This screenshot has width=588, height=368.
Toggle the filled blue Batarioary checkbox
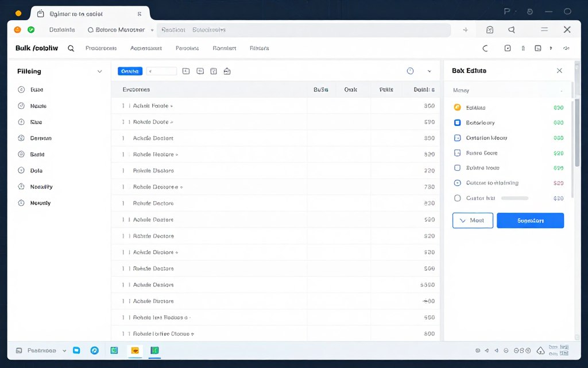point(457,122)
